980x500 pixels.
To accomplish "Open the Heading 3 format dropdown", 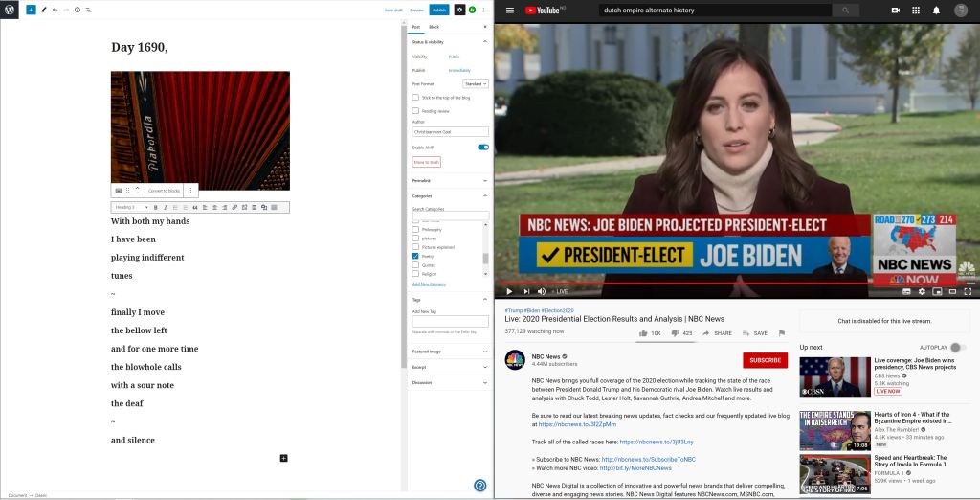I will pyautogui.click(x=131, y=207).
